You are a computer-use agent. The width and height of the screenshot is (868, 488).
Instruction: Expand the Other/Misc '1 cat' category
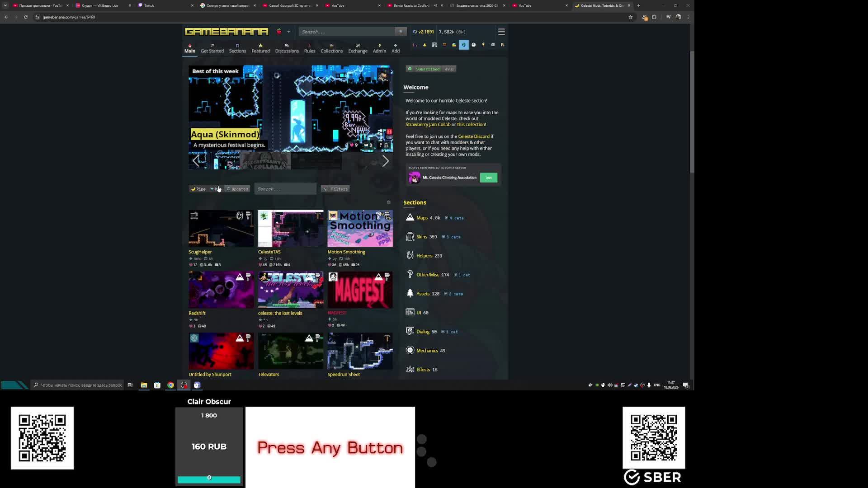pyautogui.click(x=462, y=275)
